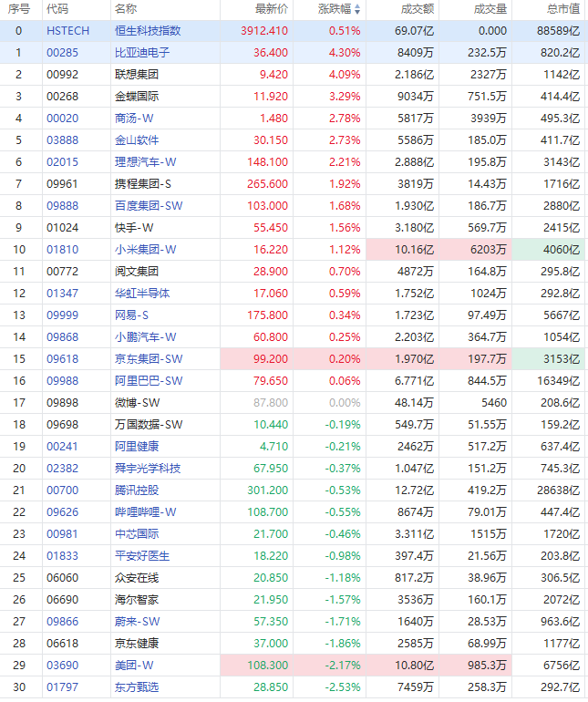The width and height of the screenshot is (588, 702).
Task: Open 平安好医生 stock link
Action: 142,556
